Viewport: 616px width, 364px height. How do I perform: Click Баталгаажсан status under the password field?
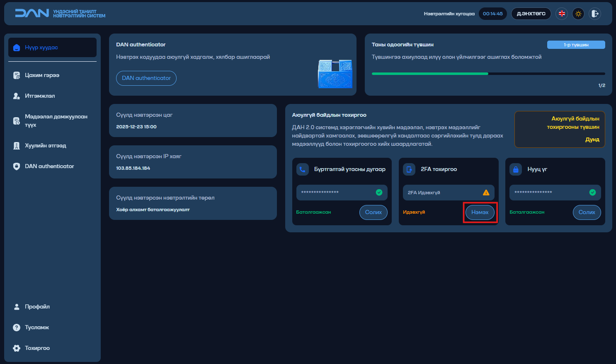click(x=527, y=212)
